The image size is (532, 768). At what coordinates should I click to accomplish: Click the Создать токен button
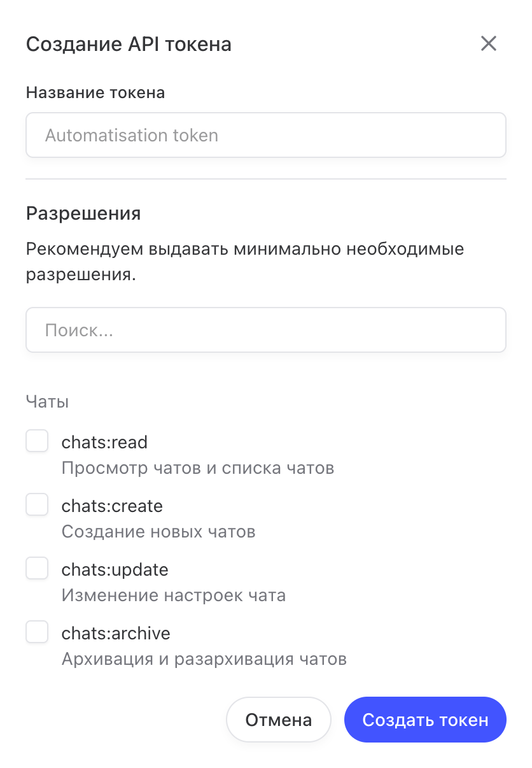pos(424,720)
